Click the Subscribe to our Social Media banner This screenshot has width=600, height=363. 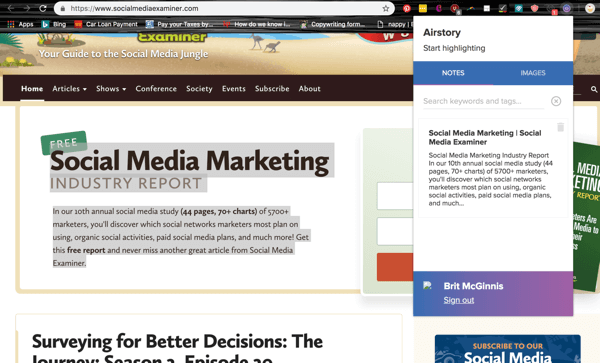pyautogui.click(x=507, y=349)
